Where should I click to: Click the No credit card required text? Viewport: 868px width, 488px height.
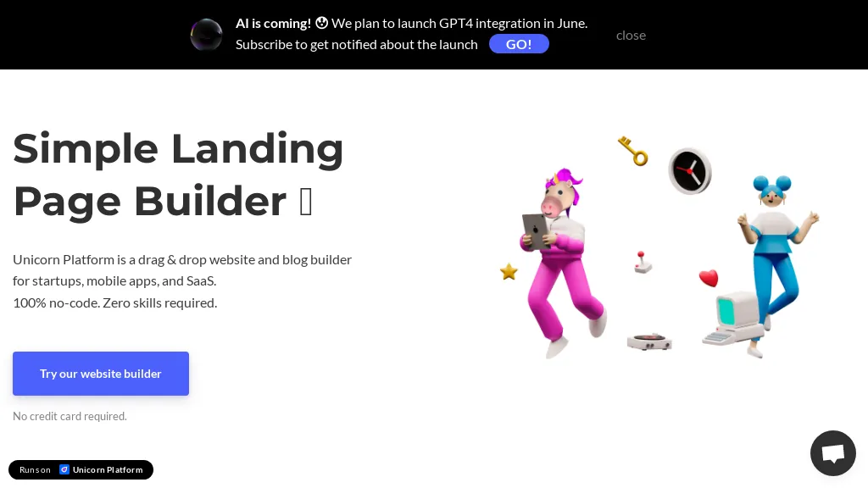pyautogui.click(x=70, y=416)
